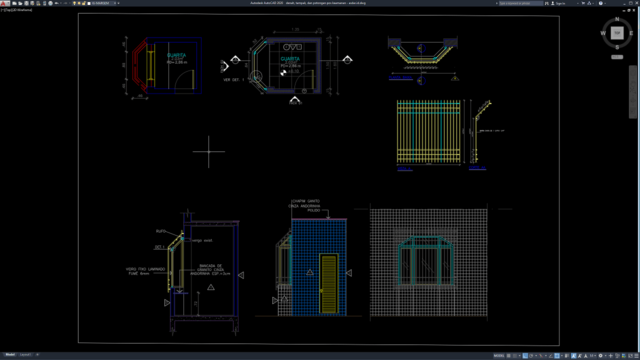
Task: Expand object snap settings dropdown arrow
Action: (562, 356)
